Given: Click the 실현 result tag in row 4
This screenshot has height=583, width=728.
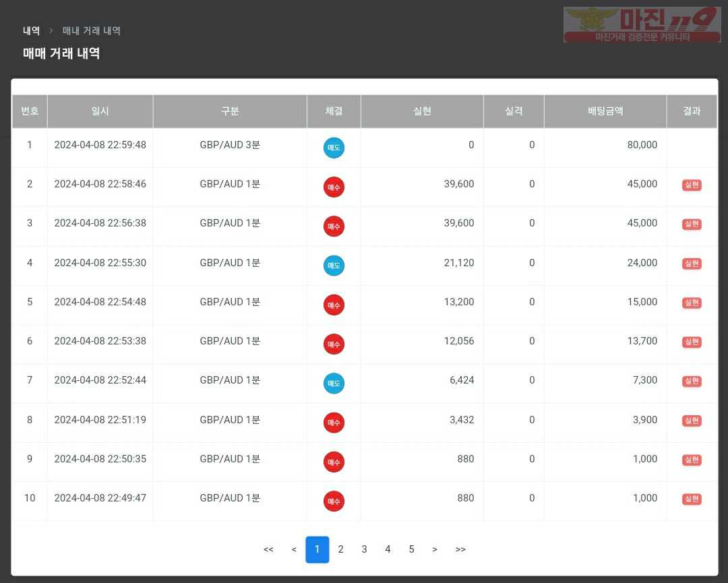Looking at the screenshot, I should pos(692,263).
